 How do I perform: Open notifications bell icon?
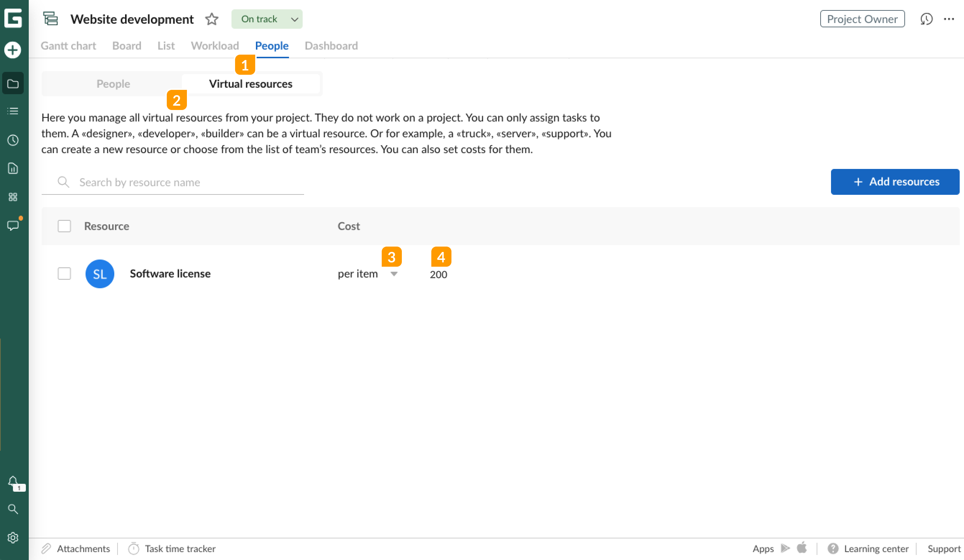tap(13, 481)
